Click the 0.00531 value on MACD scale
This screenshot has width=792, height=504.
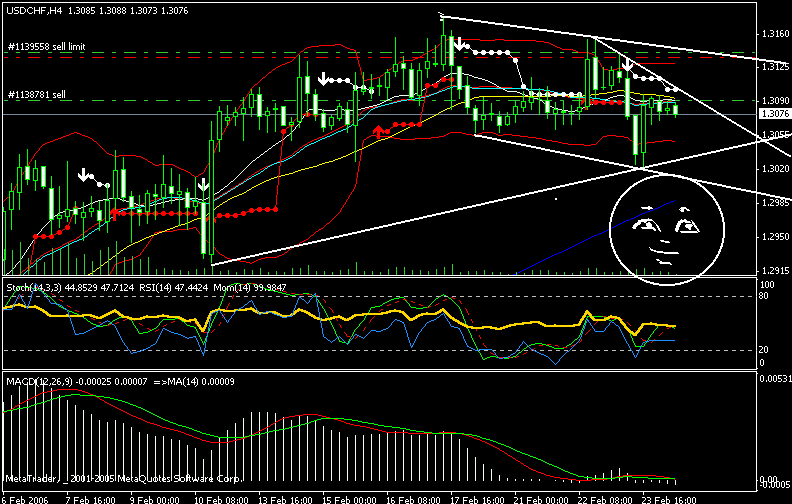(x=775, y=379)
